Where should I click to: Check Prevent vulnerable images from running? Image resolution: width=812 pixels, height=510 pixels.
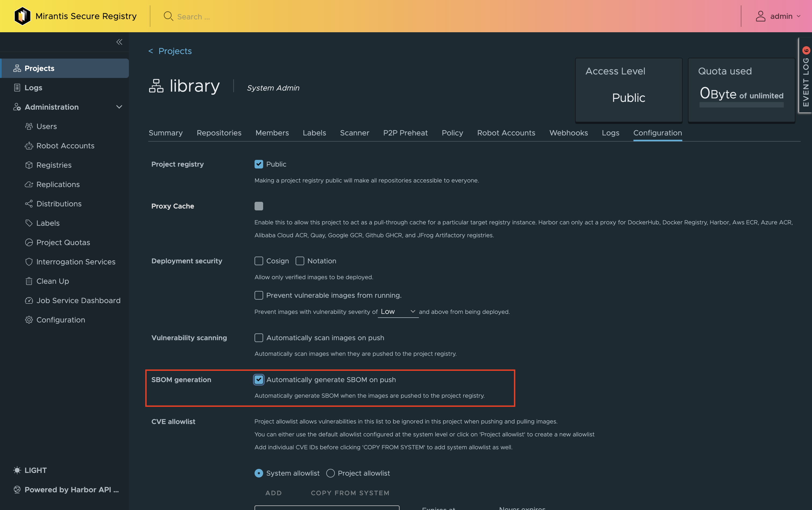tap(259, 296)
